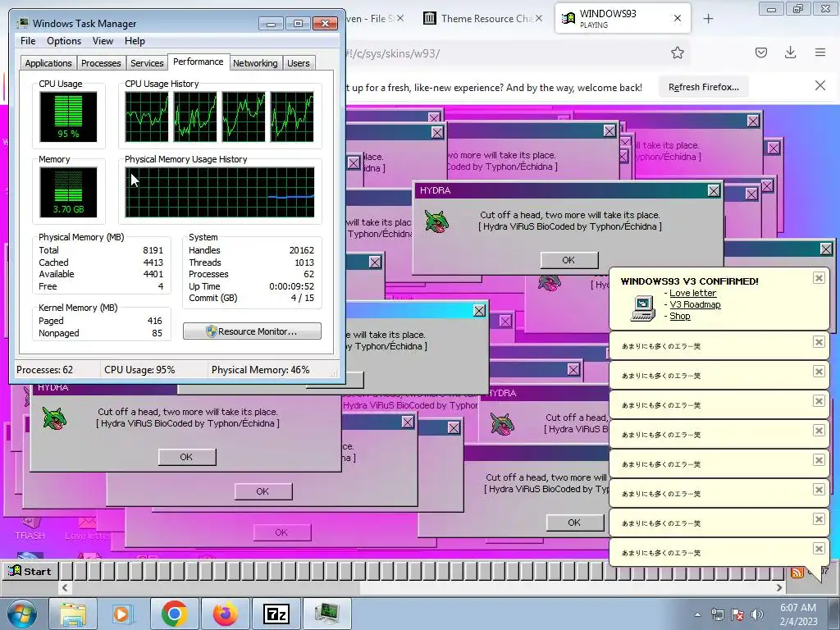840x630 pixels.
Task: Click the Hydra dragon icon in the center dialog
Action: pyautogui.click(x=436, y=221)
